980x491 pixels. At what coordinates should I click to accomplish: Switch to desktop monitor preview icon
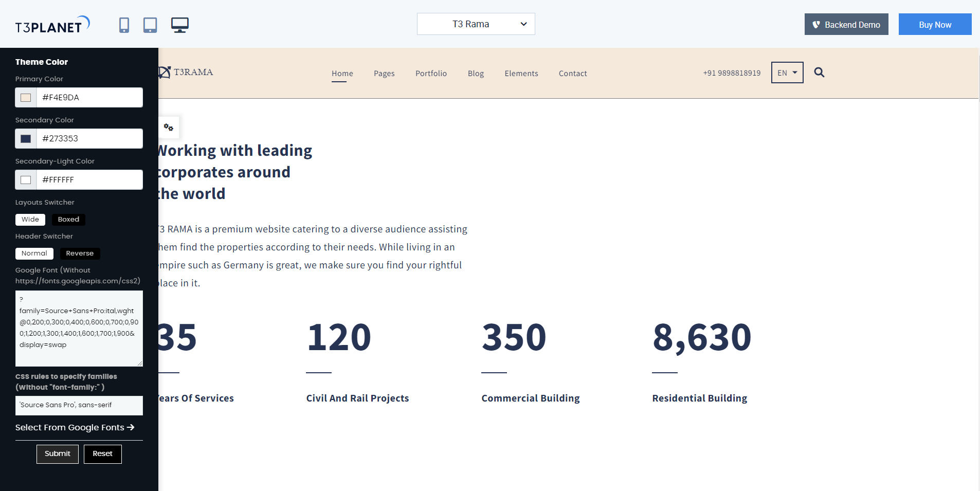click(x=180, y=25)
